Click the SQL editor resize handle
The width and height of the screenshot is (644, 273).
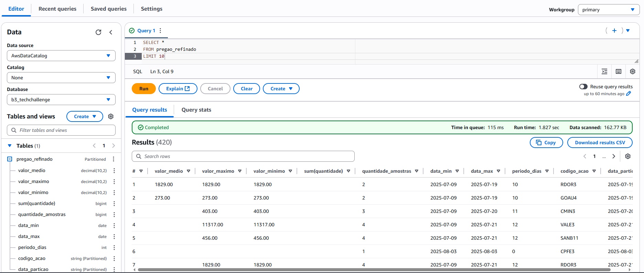[x=636, y=61]
